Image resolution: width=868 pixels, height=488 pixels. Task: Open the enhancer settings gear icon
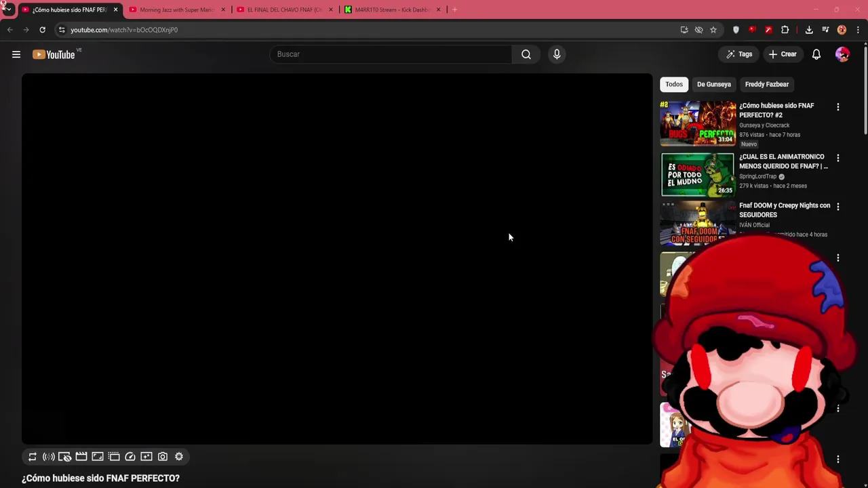coord(179,457)
